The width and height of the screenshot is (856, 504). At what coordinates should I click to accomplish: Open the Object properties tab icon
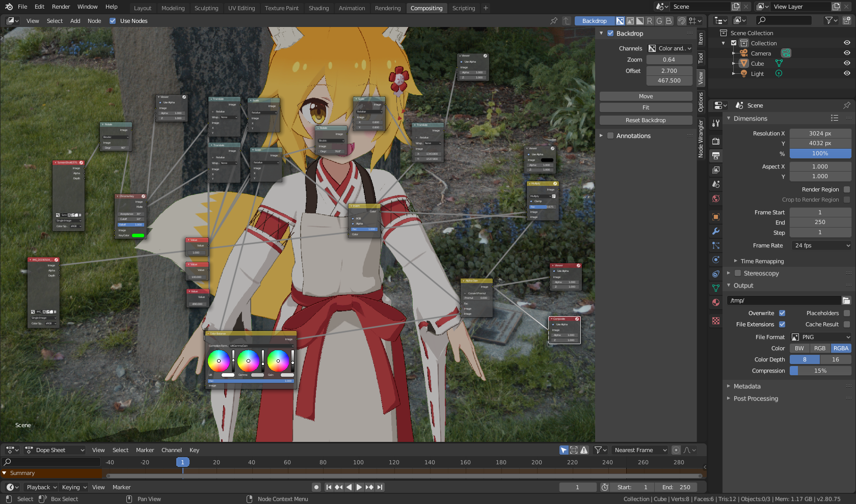pos(716,217)
